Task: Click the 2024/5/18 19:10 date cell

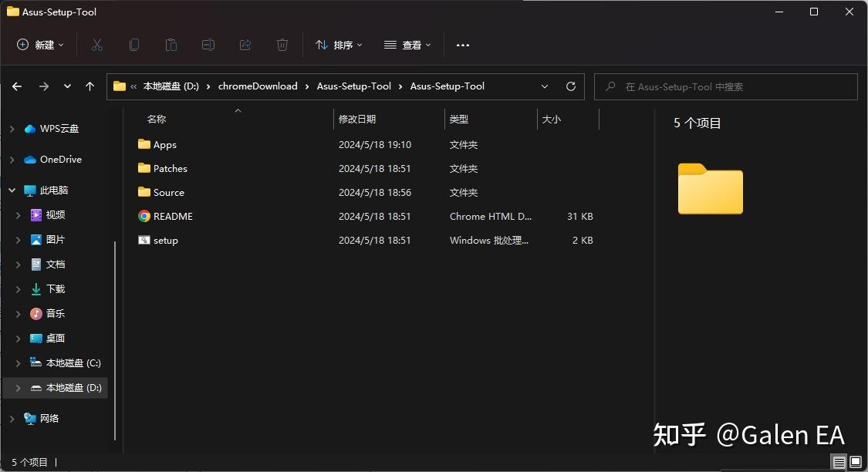Action: [x=375, y=144]
